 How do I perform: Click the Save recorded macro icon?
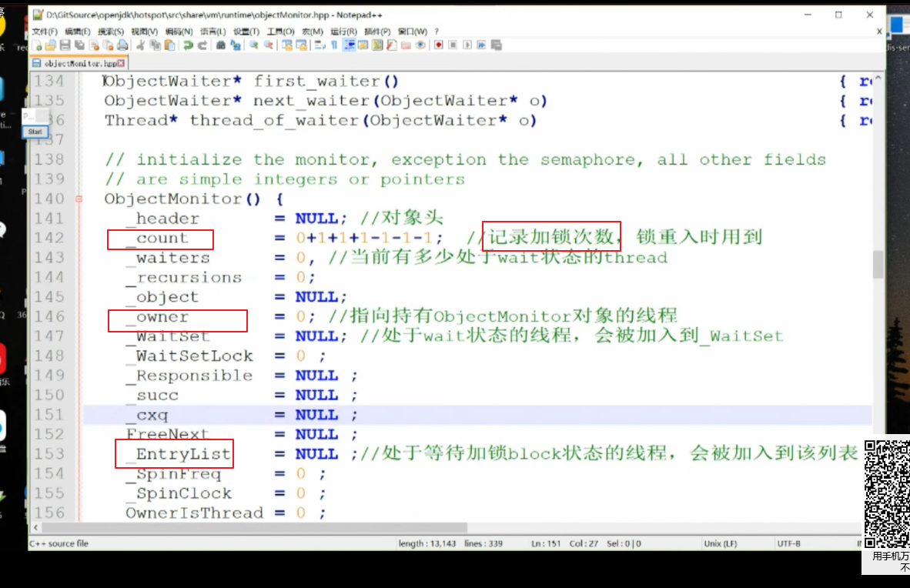[497, 45]
